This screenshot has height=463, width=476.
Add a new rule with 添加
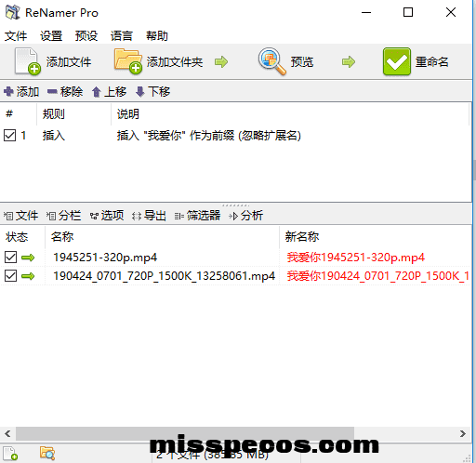click(21, 92)
